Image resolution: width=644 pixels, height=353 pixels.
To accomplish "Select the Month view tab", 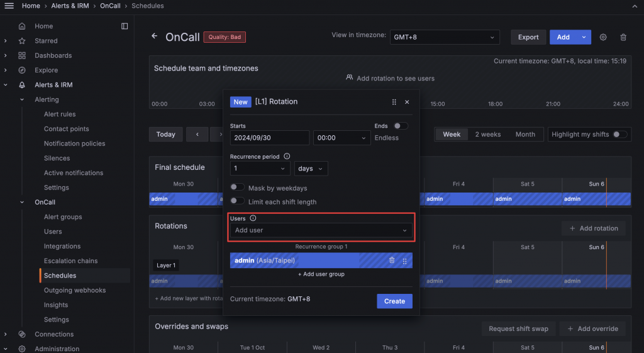I will point(525,135).
